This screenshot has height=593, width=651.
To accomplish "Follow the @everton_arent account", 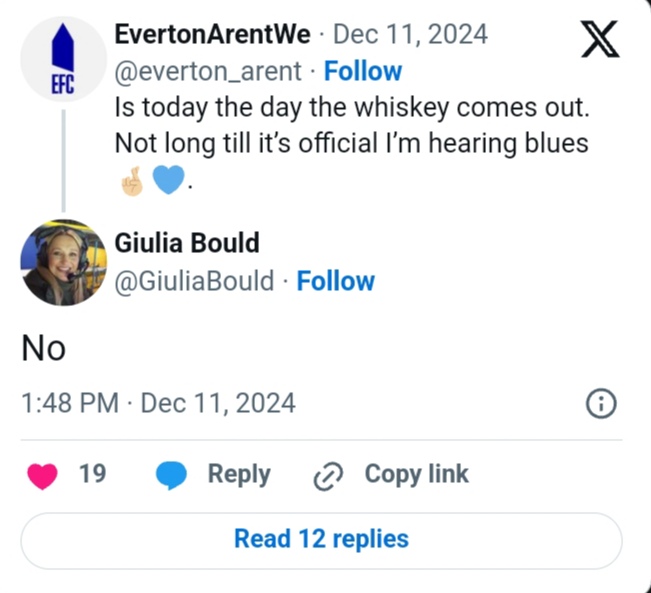I will coord(363,71).
